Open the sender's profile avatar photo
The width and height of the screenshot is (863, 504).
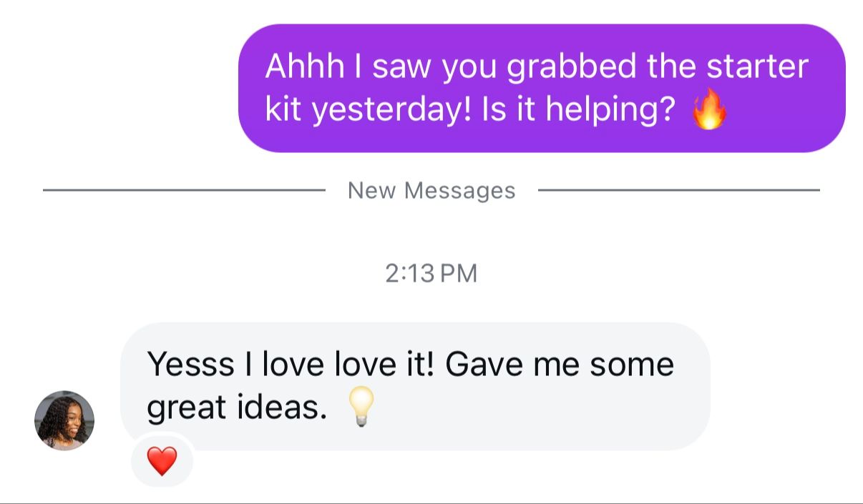tap(64, 420)
